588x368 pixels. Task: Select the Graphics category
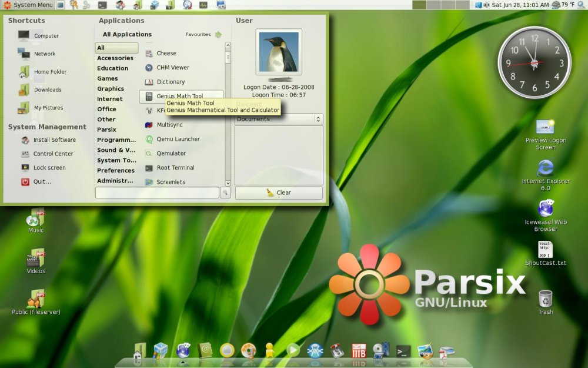point(111,89)
